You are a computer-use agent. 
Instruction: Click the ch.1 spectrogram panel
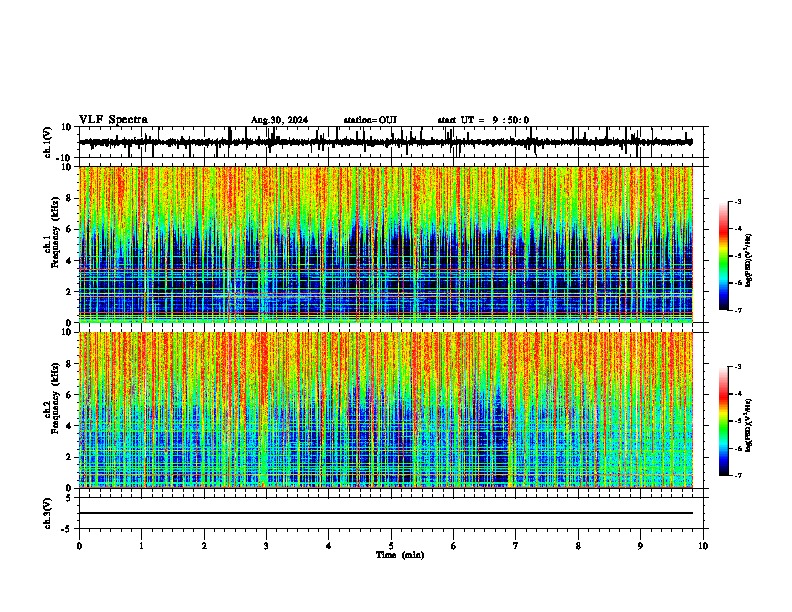pos(386,244)
